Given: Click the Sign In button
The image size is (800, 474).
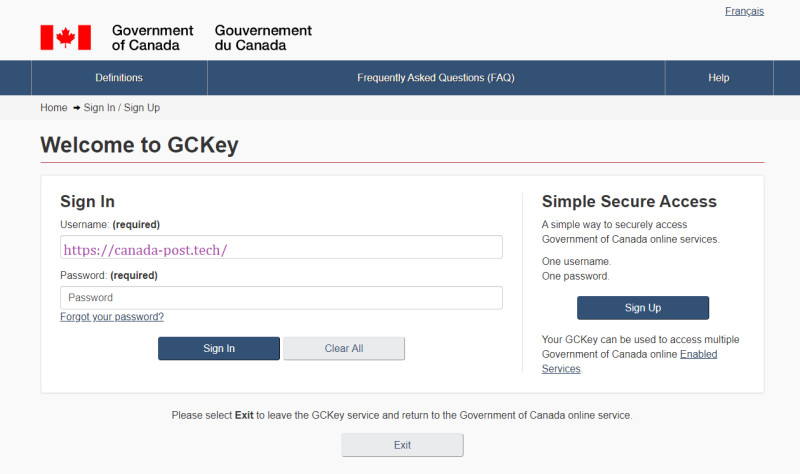Looking at the screenshot, I should pos(219,348).
